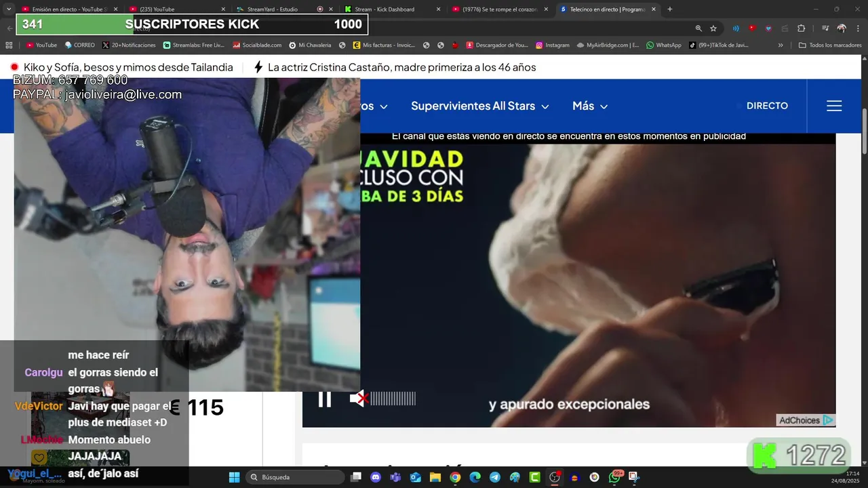Open Descargador de YouTube bookmark
The width and height of the screenshot is (868, 488).
click(496, 45)
